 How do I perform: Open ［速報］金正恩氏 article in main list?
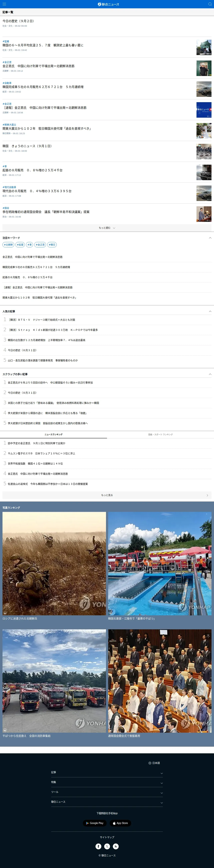[x=44, y=108]
